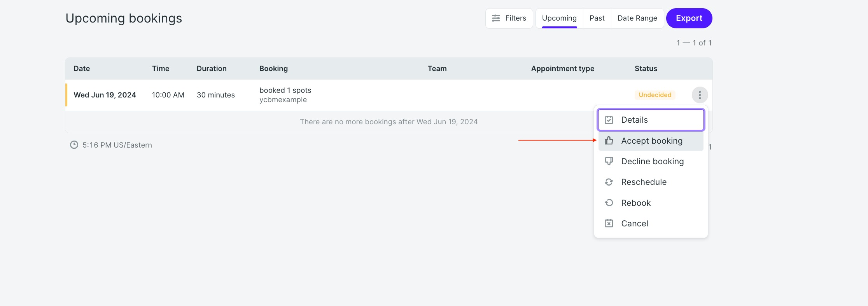This screenshot has width=868, height=306.
Task: Click the thumbs-down Decline booking icon
Action: click(x=609, y=161)
